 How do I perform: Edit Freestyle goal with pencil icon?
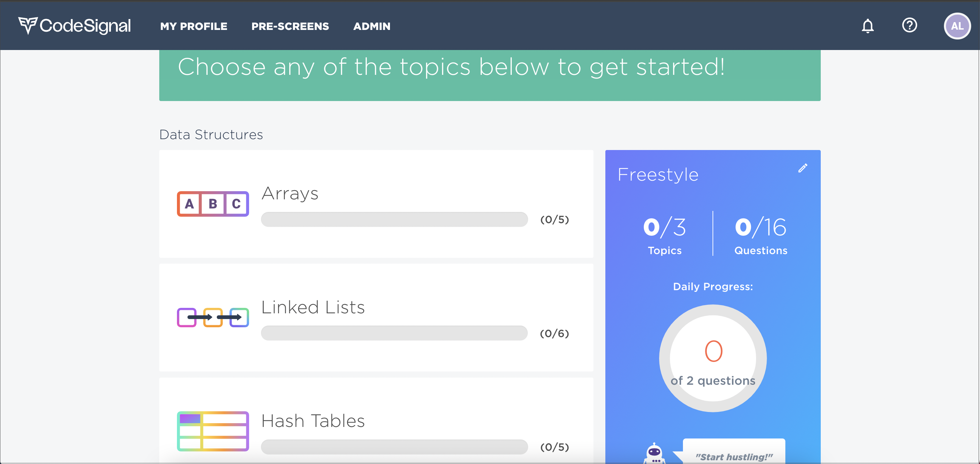(802, 168)
